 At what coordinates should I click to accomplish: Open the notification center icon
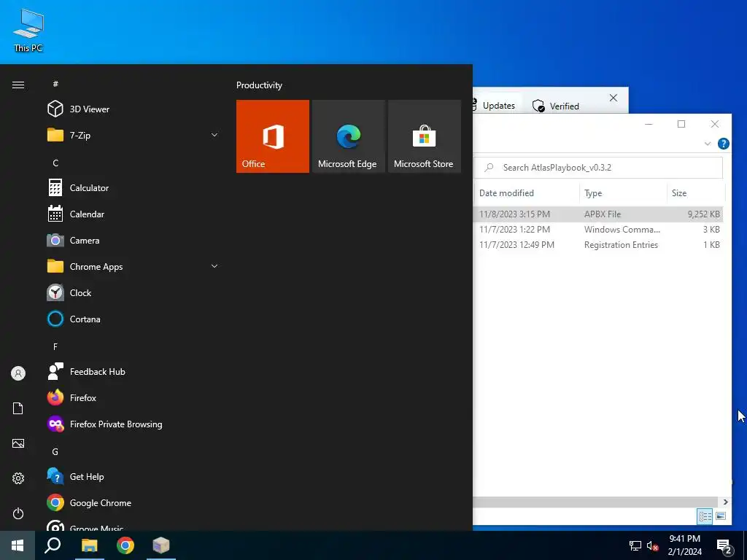click(x=724, y=546)
